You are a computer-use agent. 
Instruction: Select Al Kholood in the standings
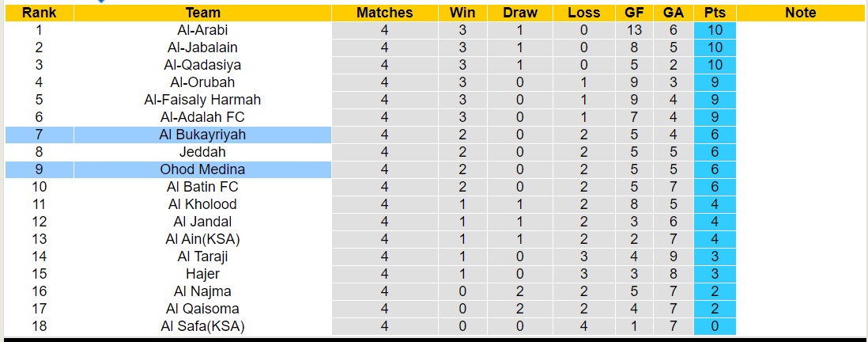pos(202,204)
